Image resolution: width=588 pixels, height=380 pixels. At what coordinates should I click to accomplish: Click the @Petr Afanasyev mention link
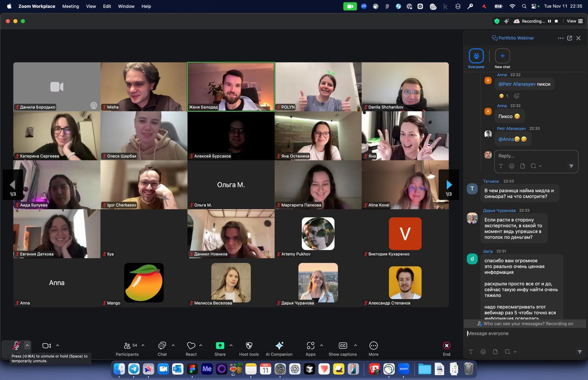(517, 84)
